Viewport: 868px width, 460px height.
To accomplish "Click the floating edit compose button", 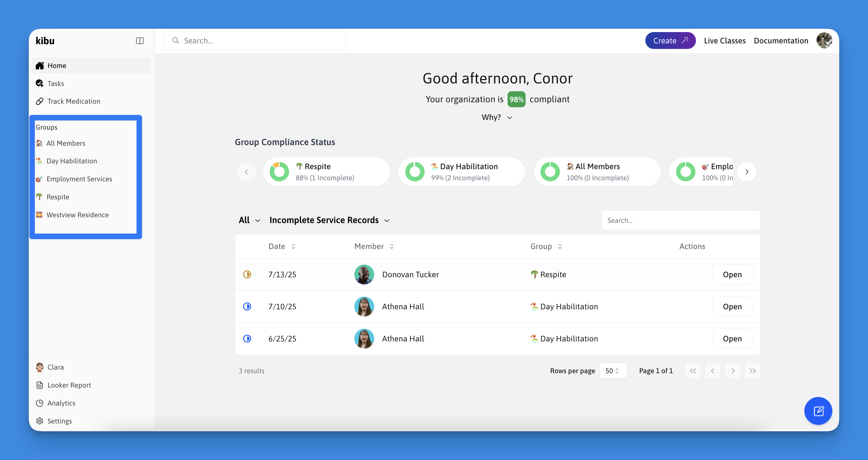I will (x=818, y=411).
